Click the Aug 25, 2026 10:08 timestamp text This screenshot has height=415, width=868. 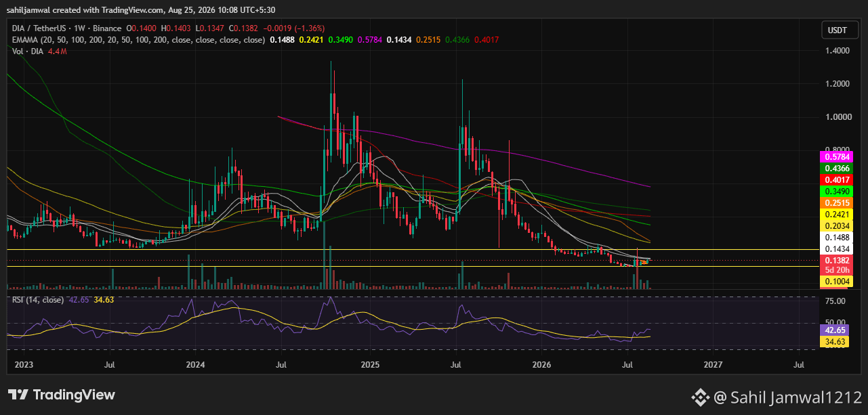(x=223, y=9)
